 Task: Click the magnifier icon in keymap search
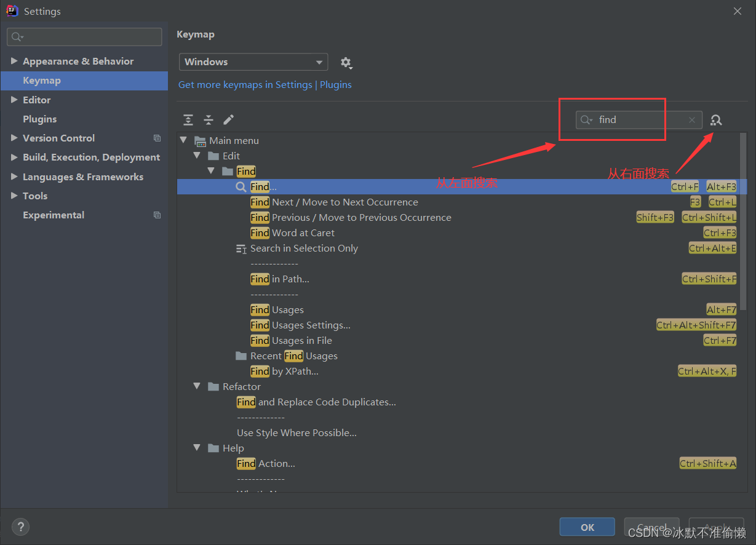(587, 120)
